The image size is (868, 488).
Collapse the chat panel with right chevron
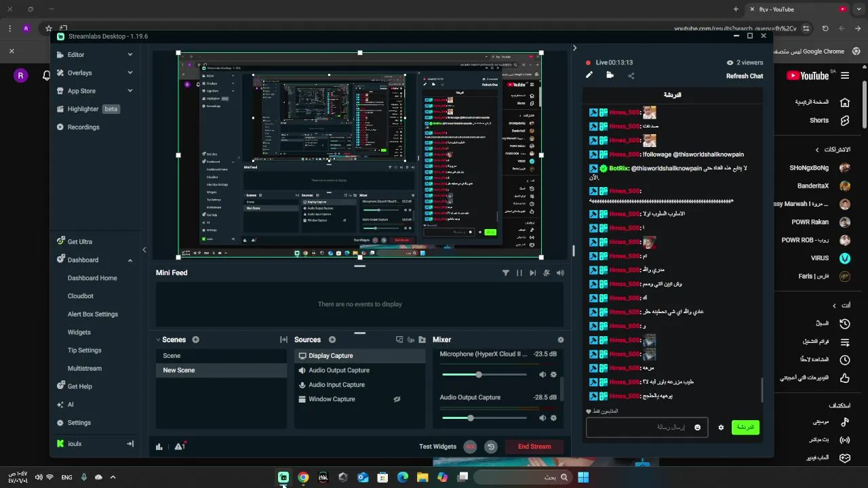click(574, 48)
